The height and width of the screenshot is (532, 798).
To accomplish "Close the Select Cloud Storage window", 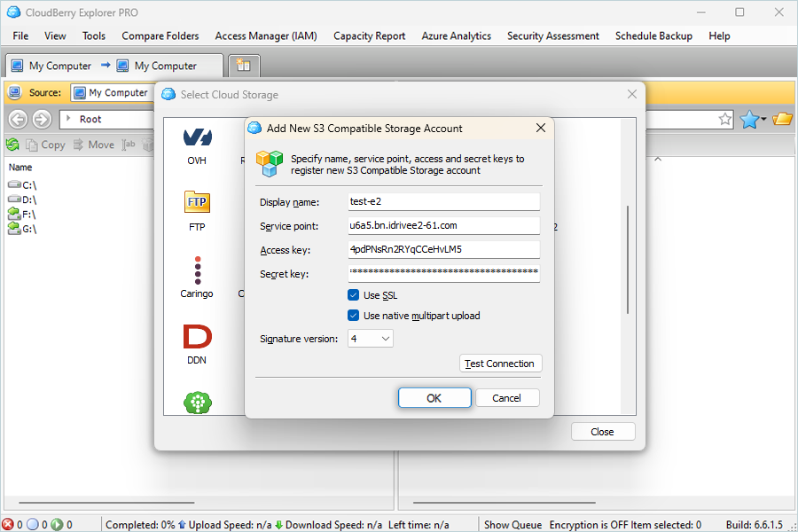I will [x=631, y=94].
